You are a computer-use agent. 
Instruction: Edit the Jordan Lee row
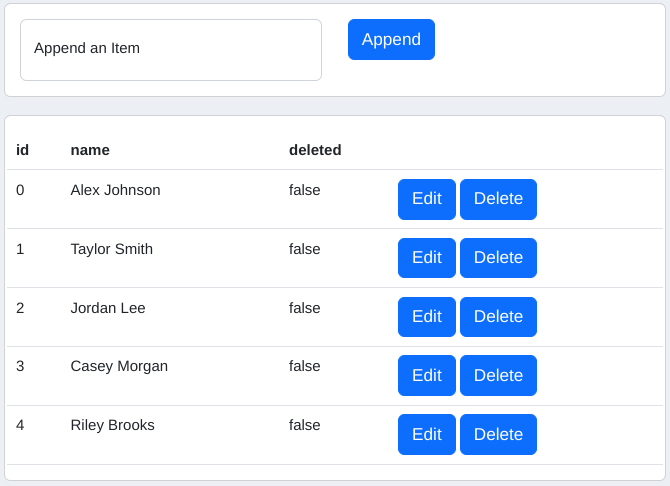(427, 317)
